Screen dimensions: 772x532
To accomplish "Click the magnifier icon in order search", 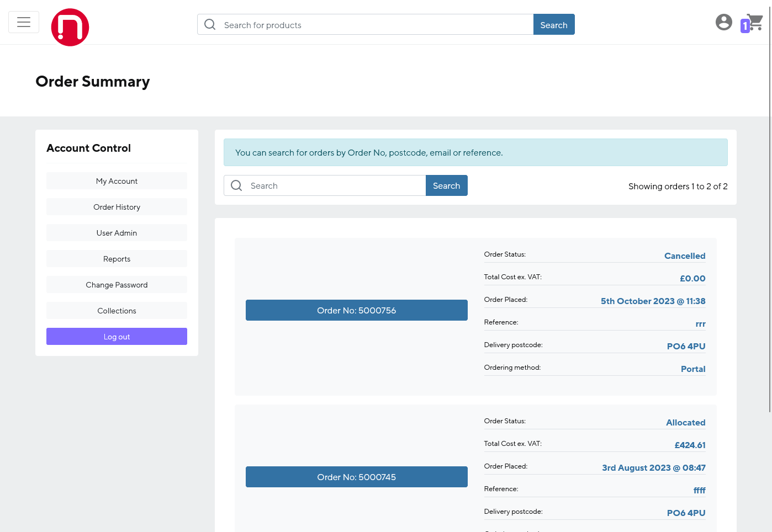I will (236, 186).
